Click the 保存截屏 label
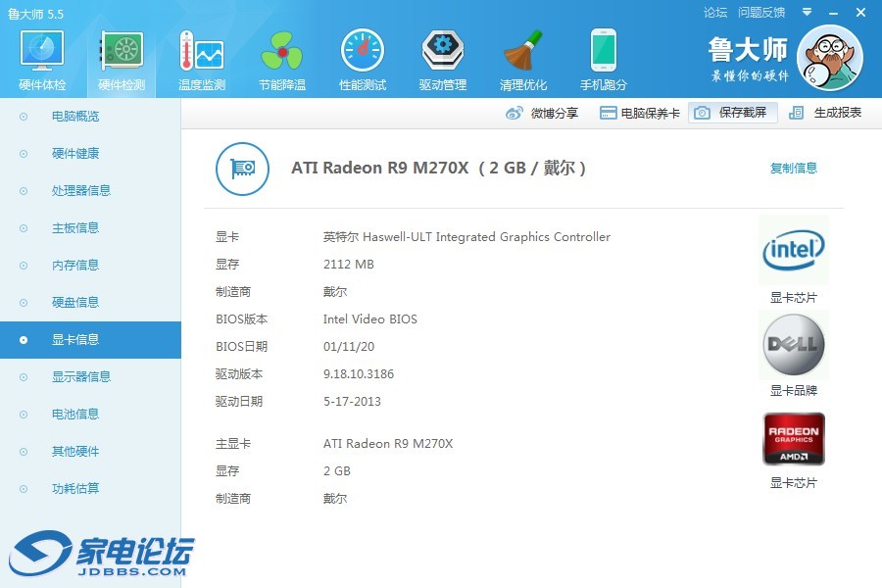 pos(743,113)
